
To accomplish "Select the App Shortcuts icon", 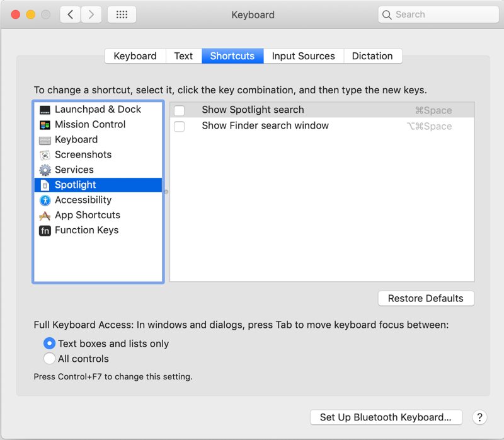I will tap(44, 215).
